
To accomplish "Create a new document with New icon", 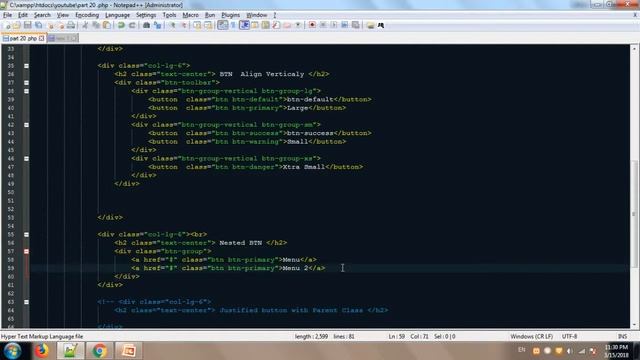I will 7,25.
